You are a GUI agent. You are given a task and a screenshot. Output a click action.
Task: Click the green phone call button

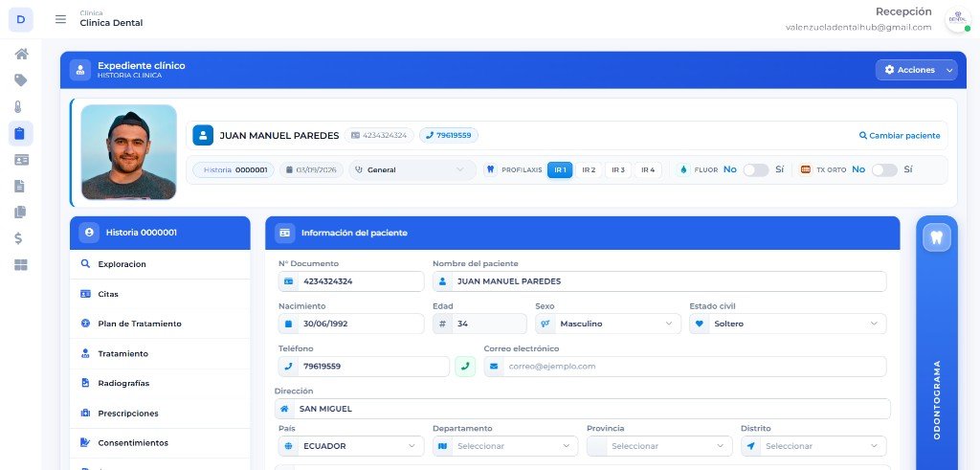465,367
